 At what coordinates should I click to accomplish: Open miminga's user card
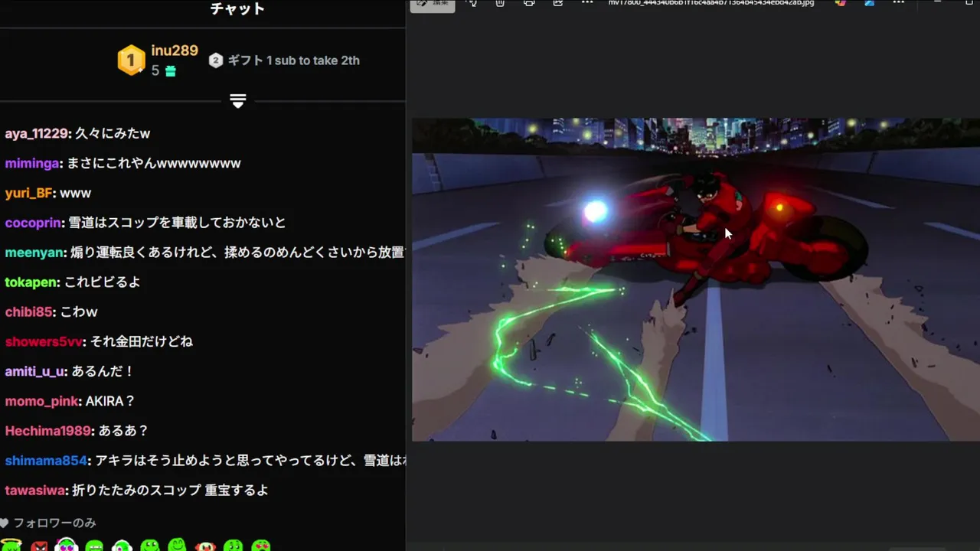[x=34, y=163]
